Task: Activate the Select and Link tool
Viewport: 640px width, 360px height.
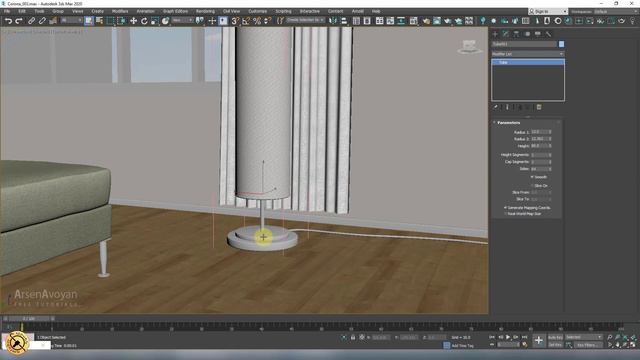Action: click(31, 20)
